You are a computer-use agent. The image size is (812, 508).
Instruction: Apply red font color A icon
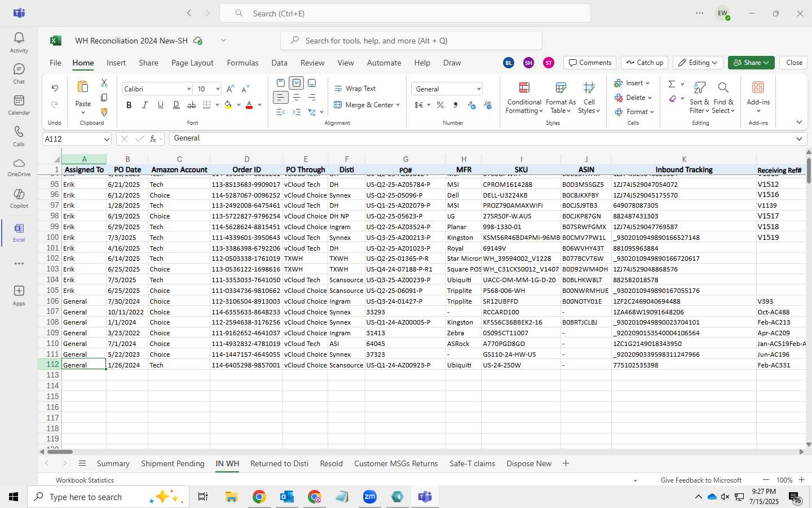[249, 105]
